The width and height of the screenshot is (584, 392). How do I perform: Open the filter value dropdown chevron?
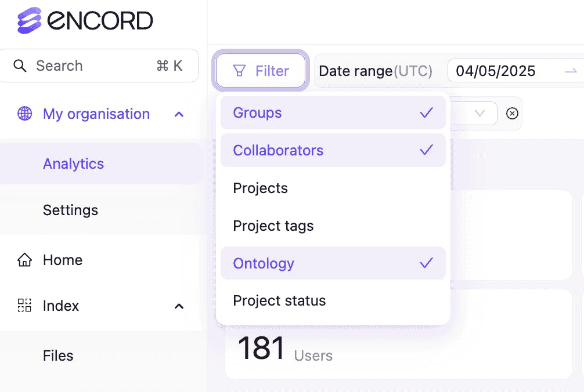480,113
